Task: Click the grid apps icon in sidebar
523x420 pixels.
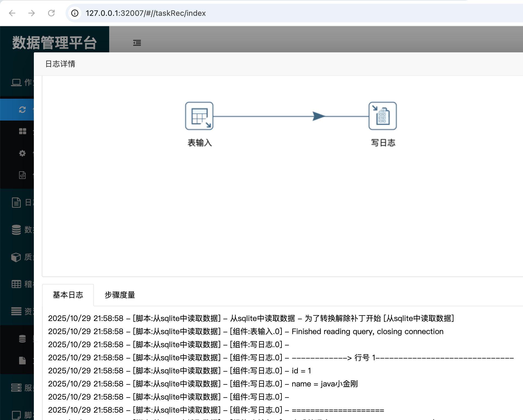Action: point(23,131)
